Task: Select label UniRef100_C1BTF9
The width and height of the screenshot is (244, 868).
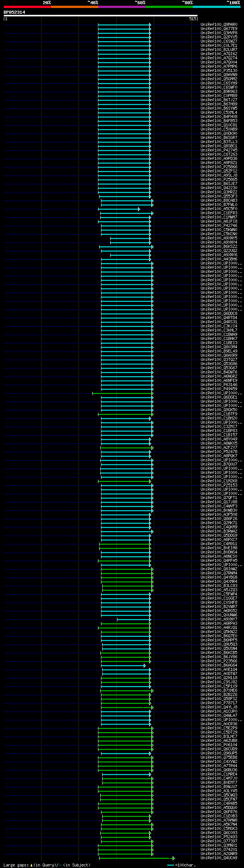Action: click(219, 414)
